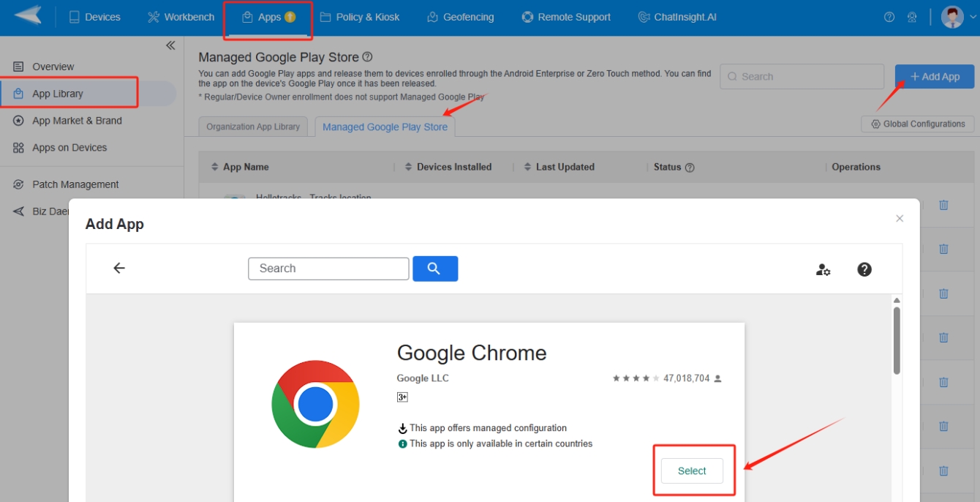Click the blue magnifier search button

tap(435, 269)
